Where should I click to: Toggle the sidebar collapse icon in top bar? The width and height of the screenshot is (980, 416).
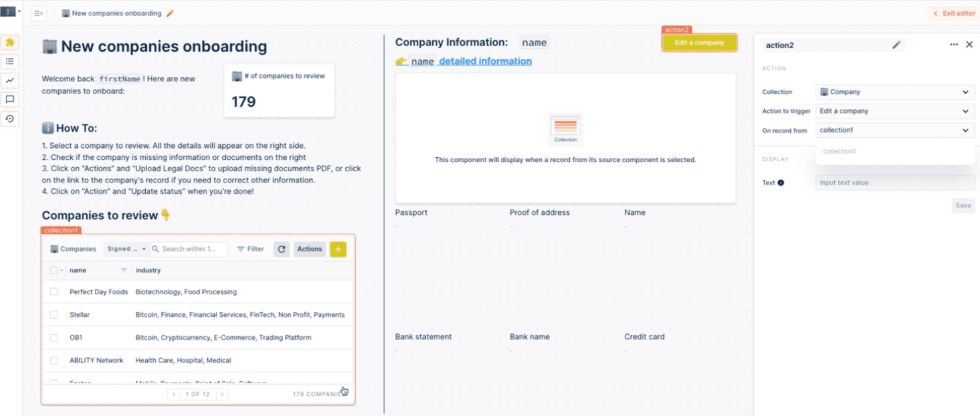38,14
